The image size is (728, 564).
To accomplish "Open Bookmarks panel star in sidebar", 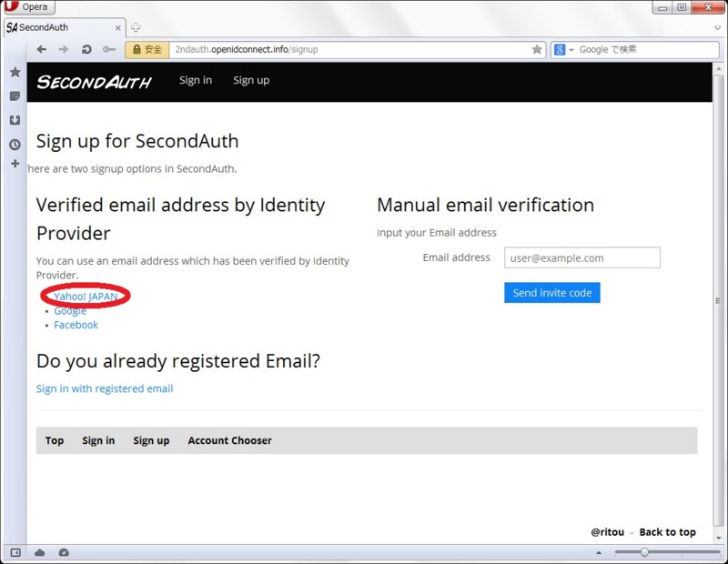I will pos(15,72).
